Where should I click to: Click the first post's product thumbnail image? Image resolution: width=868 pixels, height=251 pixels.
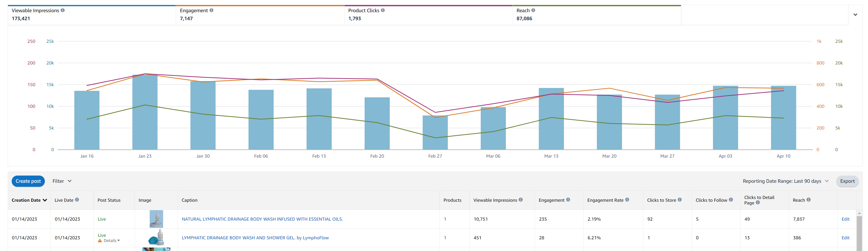(x=156, y=219)
